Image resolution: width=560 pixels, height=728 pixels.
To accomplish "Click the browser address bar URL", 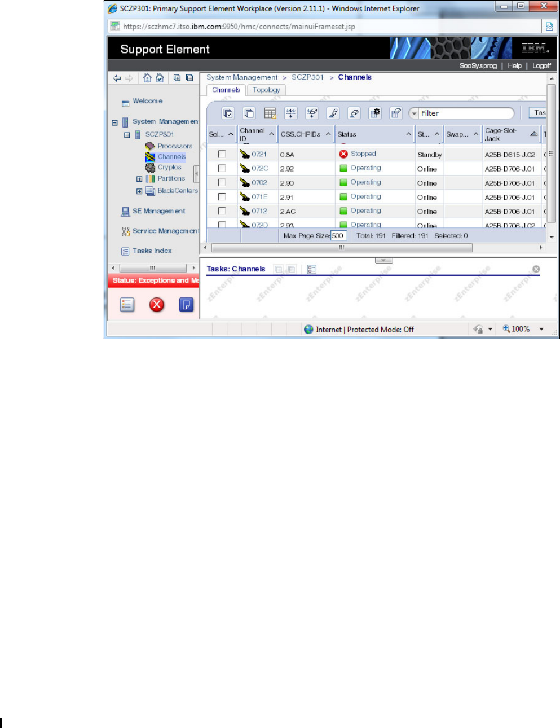I will [x=239, y=27].
